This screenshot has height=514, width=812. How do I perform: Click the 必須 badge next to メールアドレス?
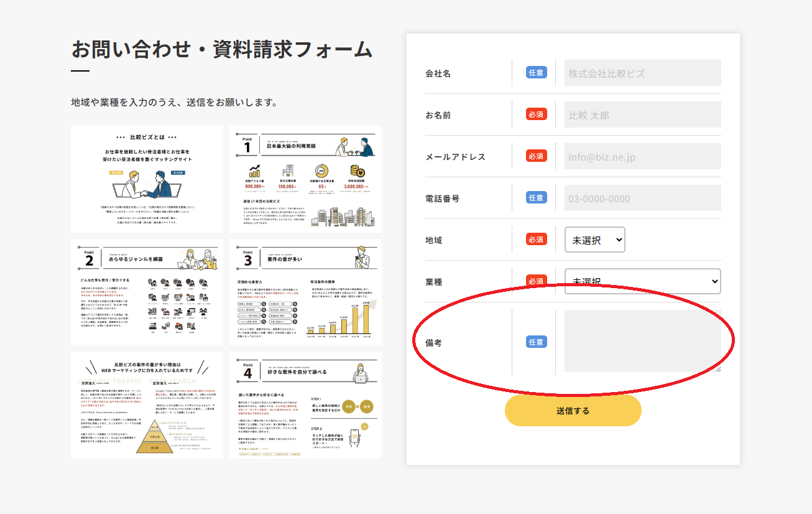point(536,156)
